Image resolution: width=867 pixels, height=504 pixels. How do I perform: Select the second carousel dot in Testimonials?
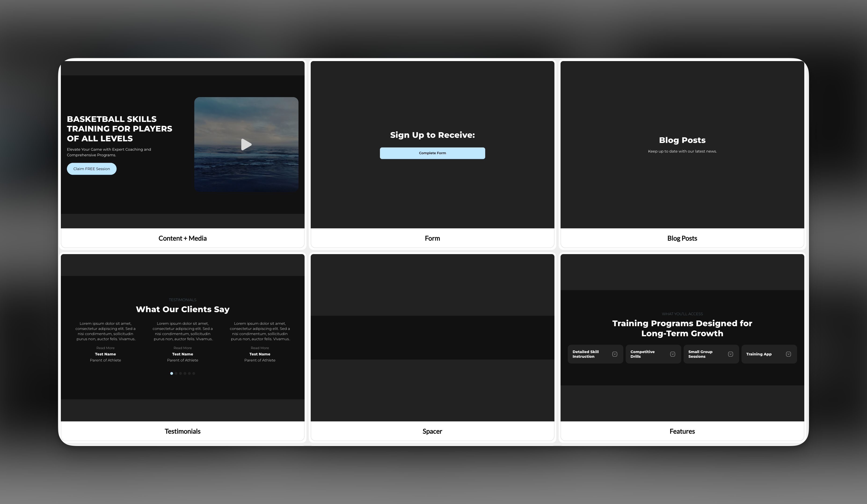(176, 373)
